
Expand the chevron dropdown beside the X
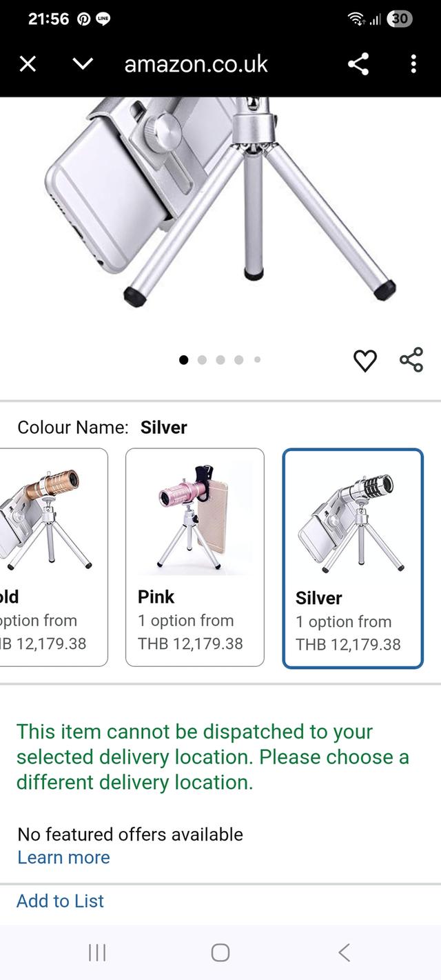pyautogui.click(x=83, y=65)
